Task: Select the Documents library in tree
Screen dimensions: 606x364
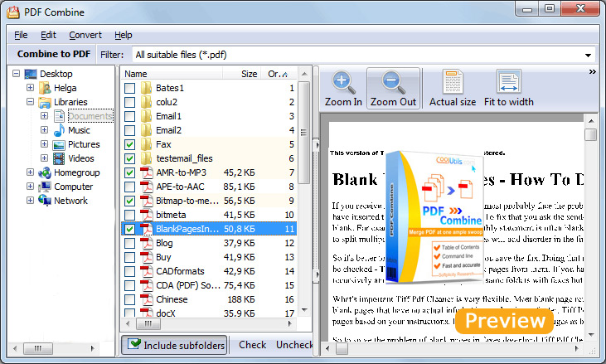Action: (90, 116)
